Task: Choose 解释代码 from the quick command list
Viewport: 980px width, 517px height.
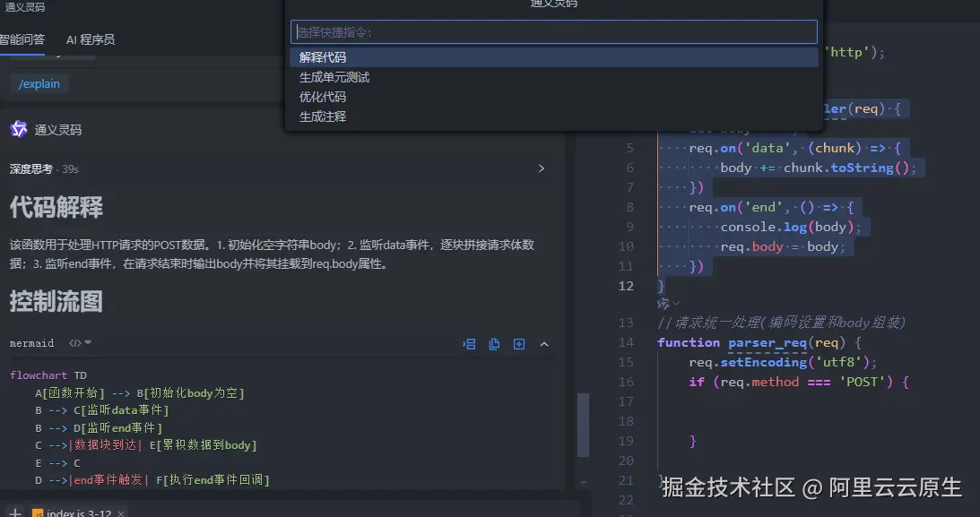Action: pyautogui.click(x=554, y=57)
